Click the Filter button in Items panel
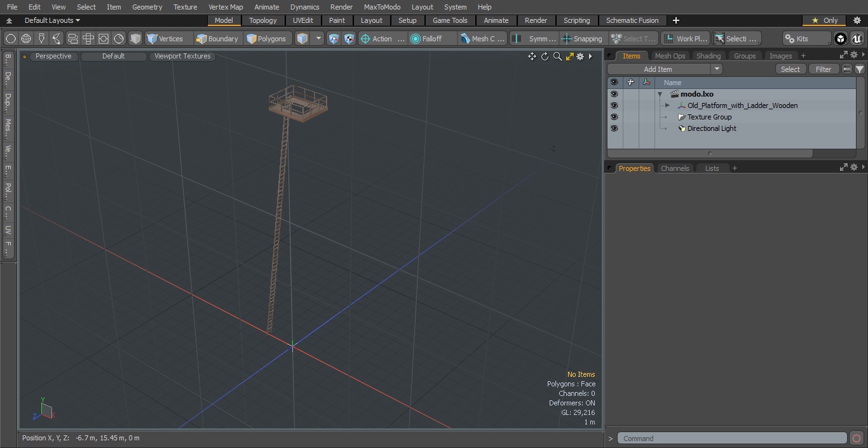 824,69
